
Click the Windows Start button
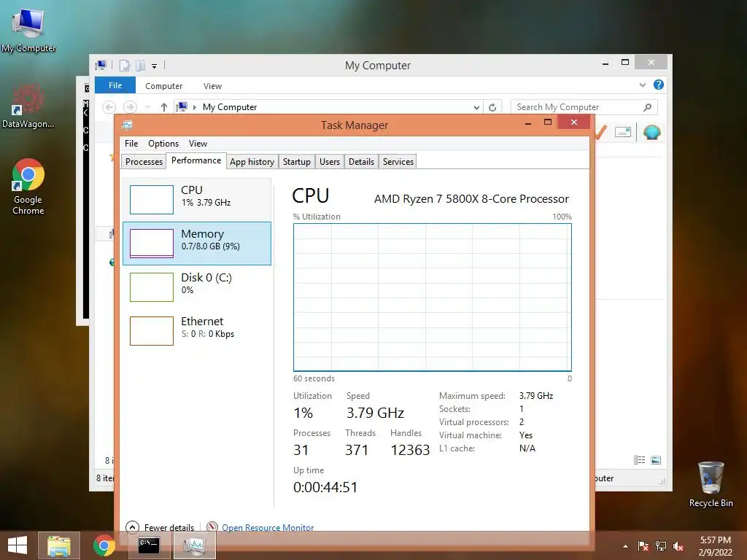tap(18, 545)
